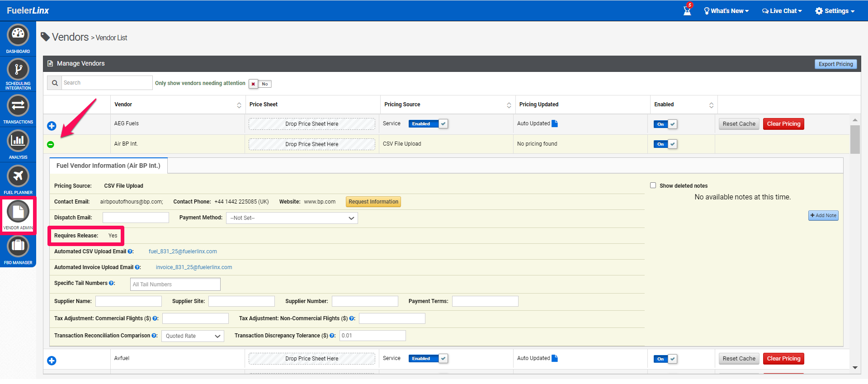Go to Transactions in sidebar
The height and width of the screenshot is (384, 868).
click(x=18, y=106)
